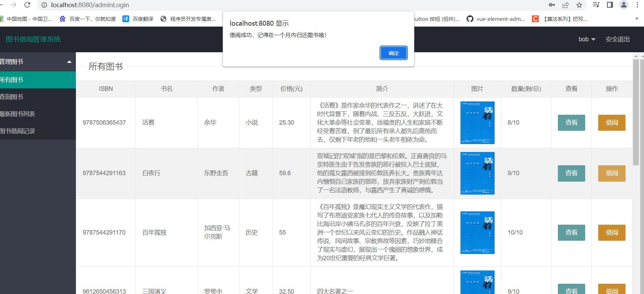Open 最新图书列表 in the sidebar
Image resolution: width=644 pixels, height=294 pixels.
click(x=38, y=114)
